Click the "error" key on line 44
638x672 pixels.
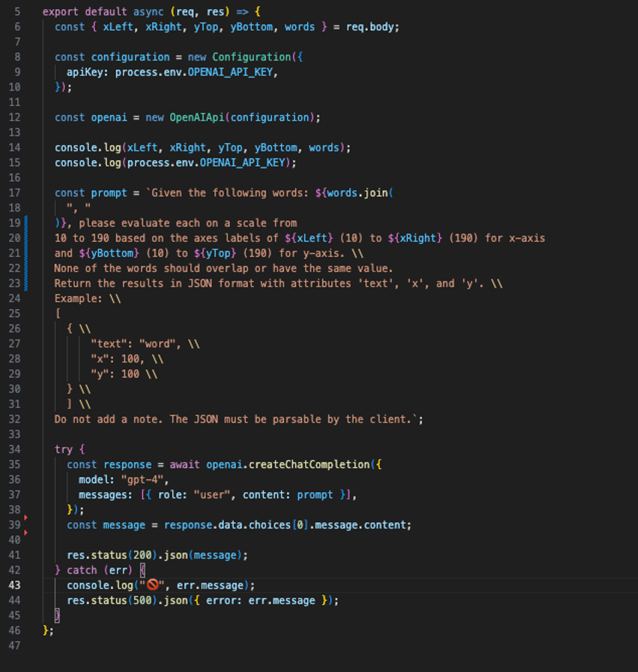coord(221,601)
